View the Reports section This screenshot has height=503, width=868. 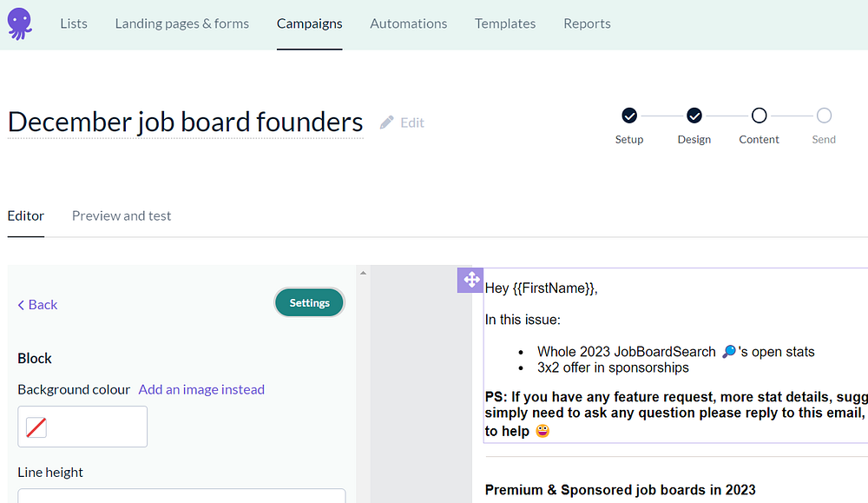point(587,23)
